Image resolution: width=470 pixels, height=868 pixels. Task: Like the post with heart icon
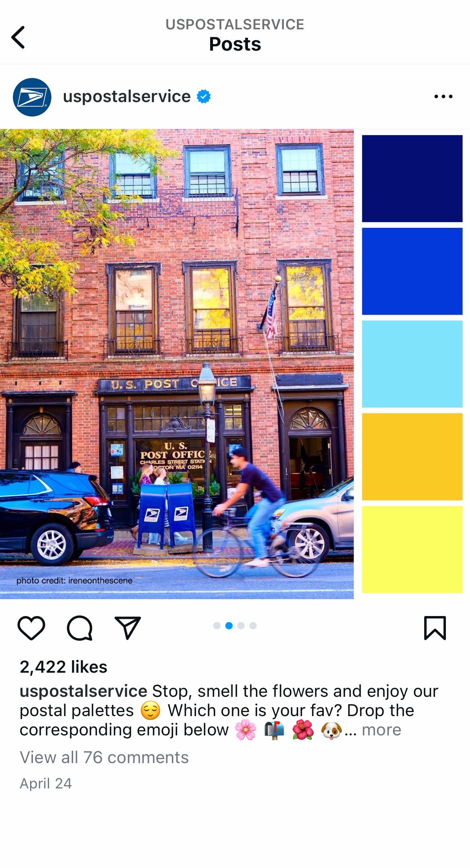[x=31, y=628]
